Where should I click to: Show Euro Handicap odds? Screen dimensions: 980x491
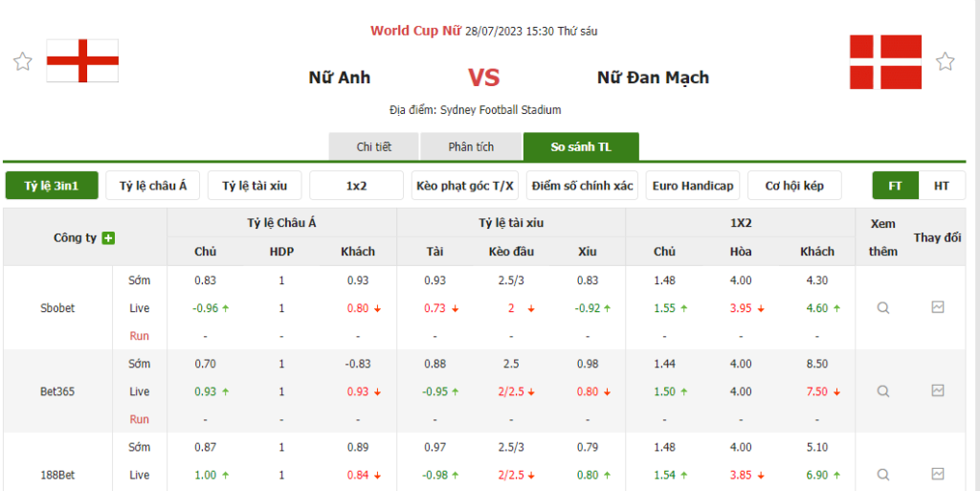(x=693, y=186)
